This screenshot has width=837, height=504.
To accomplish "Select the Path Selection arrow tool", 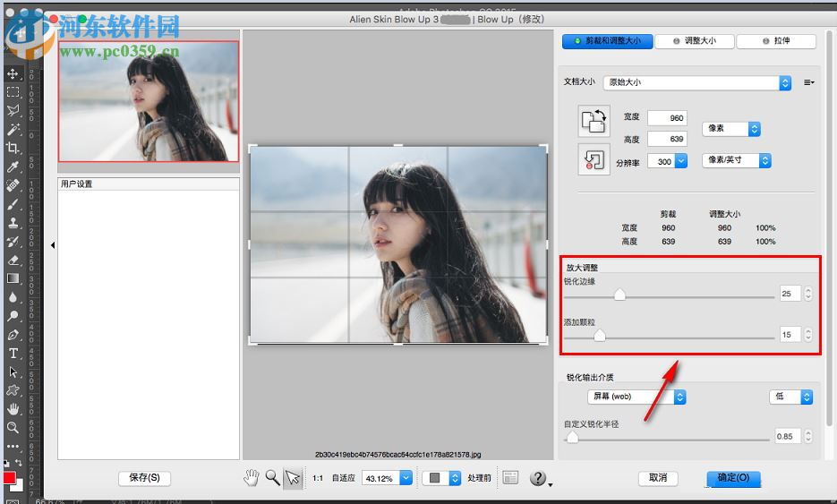I will coord(13,372).
